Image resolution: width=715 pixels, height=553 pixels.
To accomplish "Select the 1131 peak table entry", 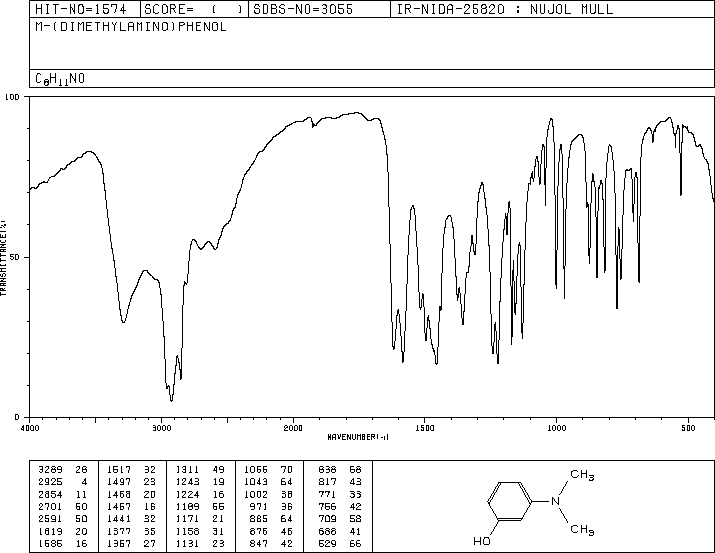I will (200, 544).
